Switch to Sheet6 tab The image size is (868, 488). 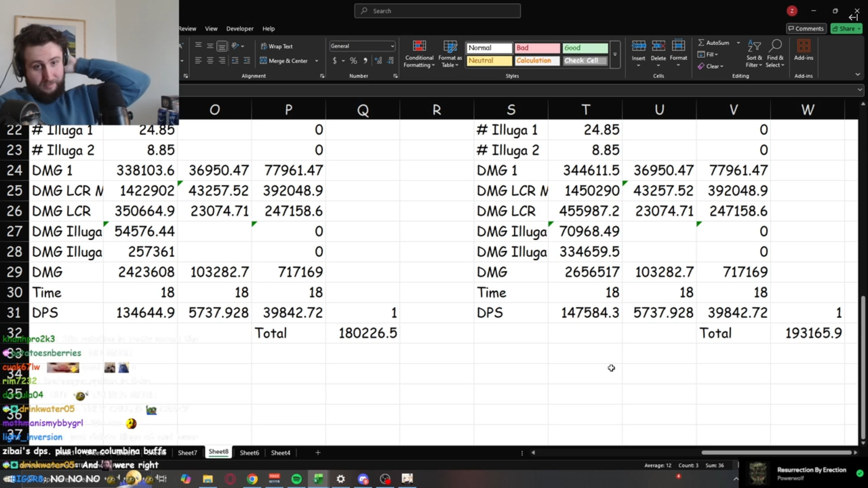point(249,452)
